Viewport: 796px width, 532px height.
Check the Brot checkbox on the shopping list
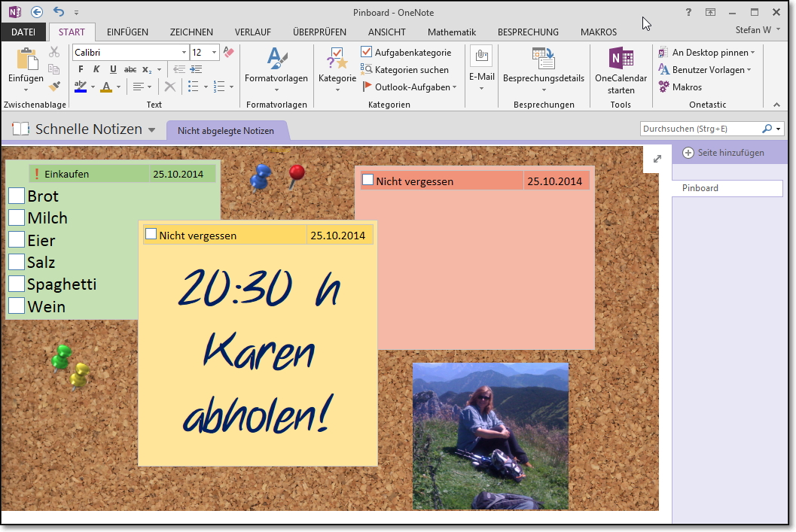click(x=16, y=196)
